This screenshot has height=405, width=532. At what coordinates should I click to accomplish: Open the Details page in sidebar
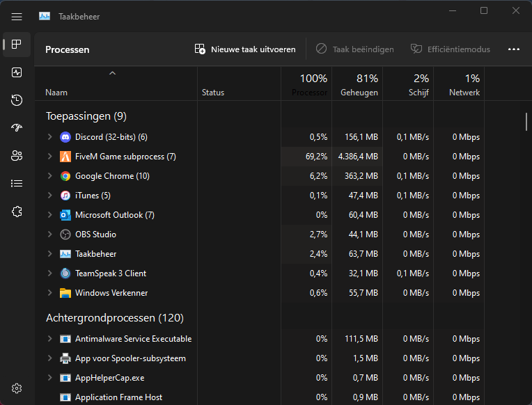[x=17, y=184]
